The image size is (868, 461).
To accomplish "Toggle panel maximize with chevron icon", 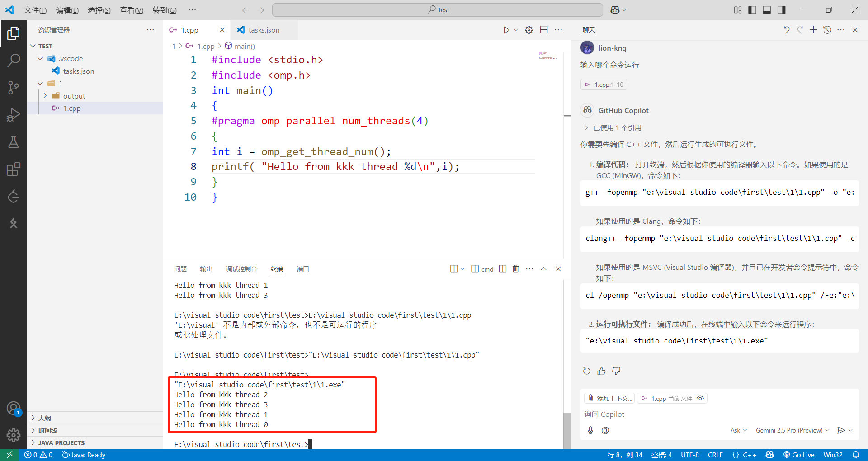I will coord(544,268).
